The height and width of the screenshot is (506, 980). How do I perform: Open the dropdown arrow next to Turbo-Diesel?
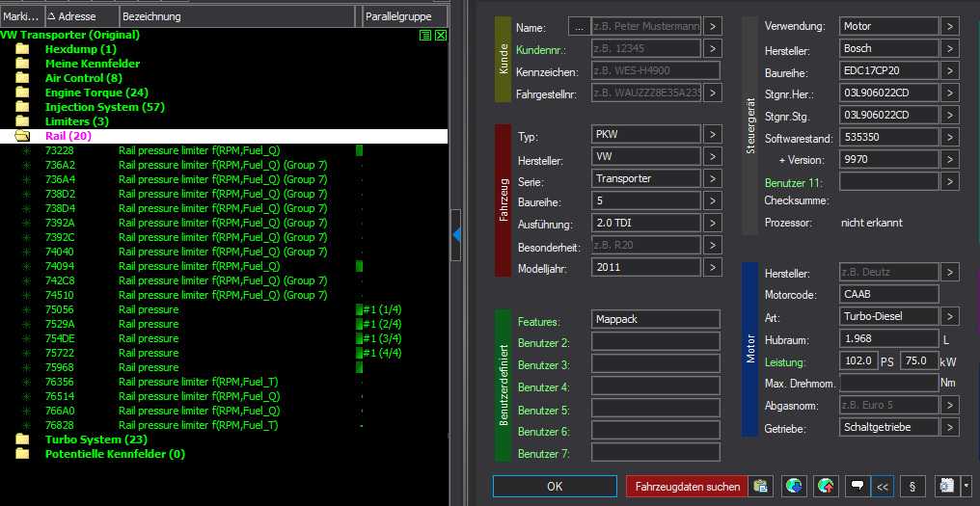(x=950, y=316)
